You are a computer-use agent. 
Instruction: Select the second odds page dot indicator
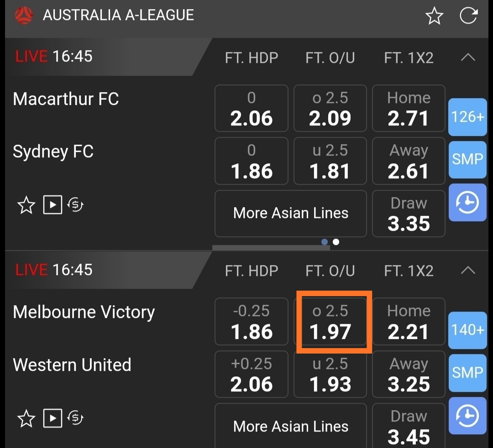pos(336,242)
